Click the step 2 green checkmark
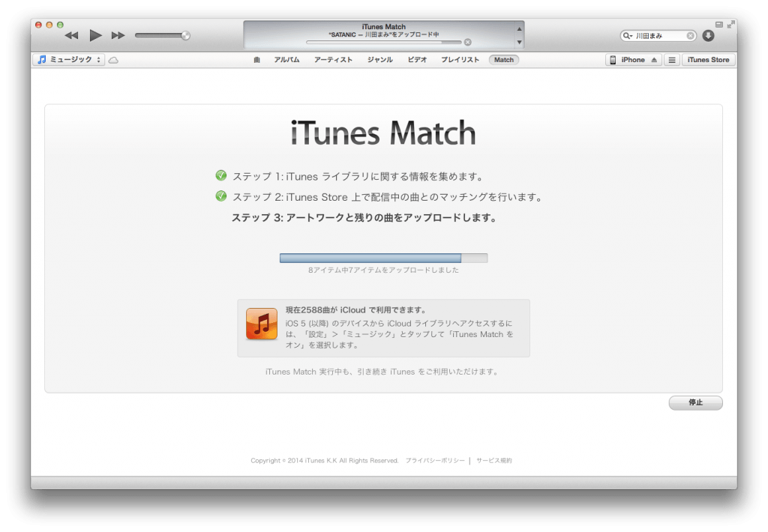This screenshot has height=532, width=768. click(x=221, y=196)
